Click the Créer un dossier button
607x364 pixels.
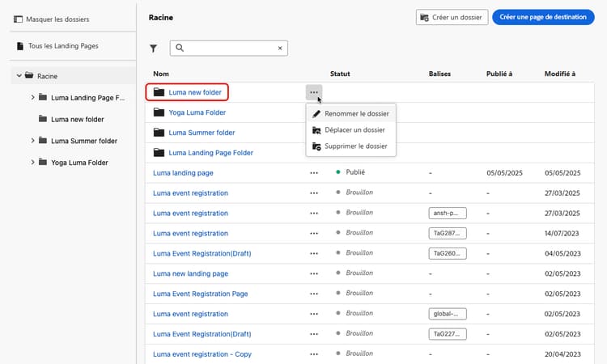(x=451, y=17)
